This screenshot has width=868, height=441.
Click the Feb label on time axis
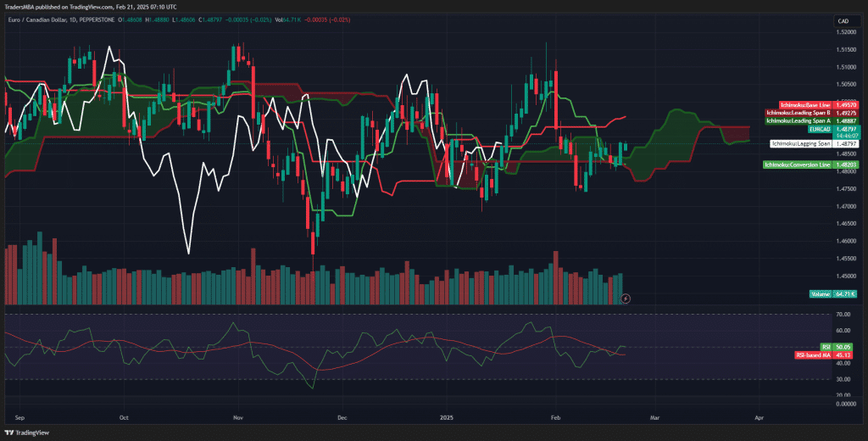[x=556, y=418]
